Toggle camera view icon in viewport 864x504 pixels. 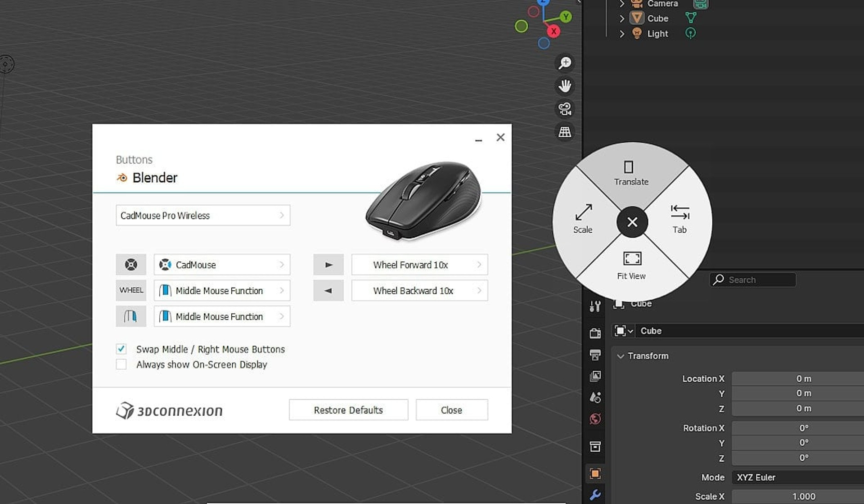point(565,109)
